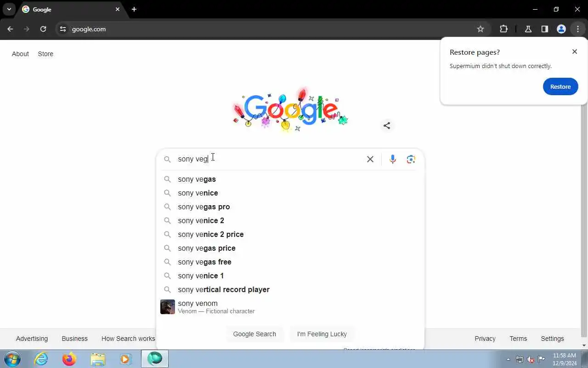Close the Google tab
This screenshot has height=368, width=588.
pos(118,9)
